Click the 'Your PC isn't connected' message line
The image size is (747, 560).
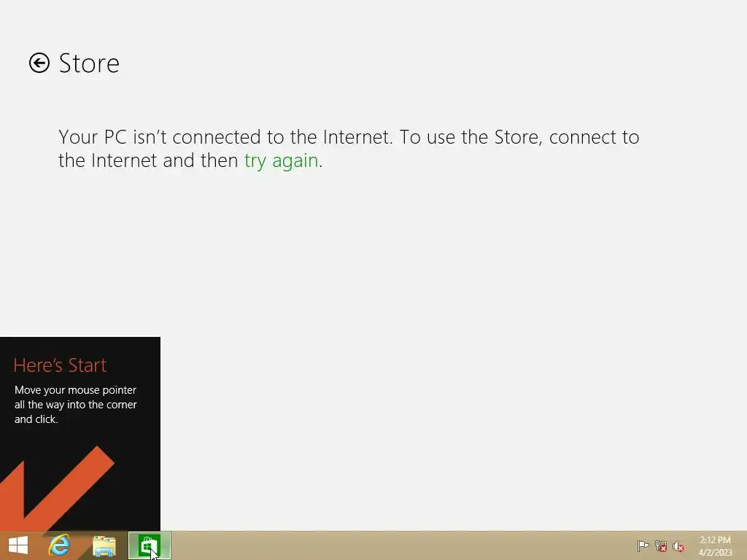[349, 137]
